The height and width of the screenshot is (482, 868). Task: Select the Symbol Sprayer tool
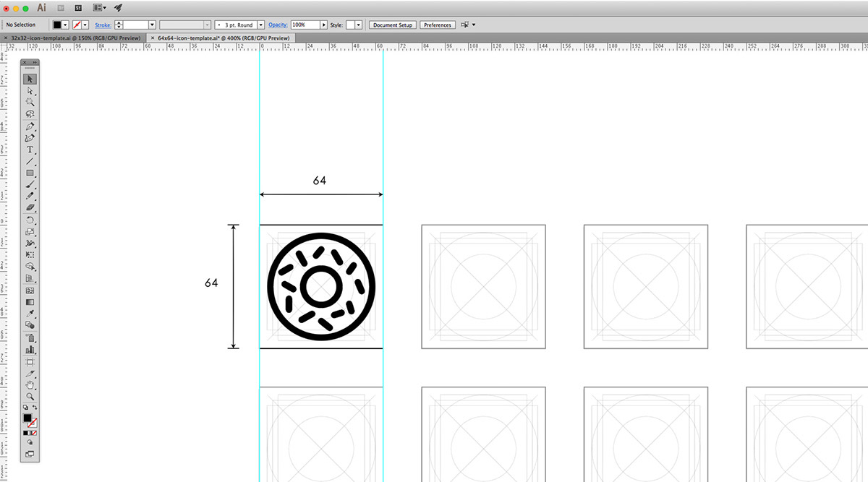(x=30, y=337)
